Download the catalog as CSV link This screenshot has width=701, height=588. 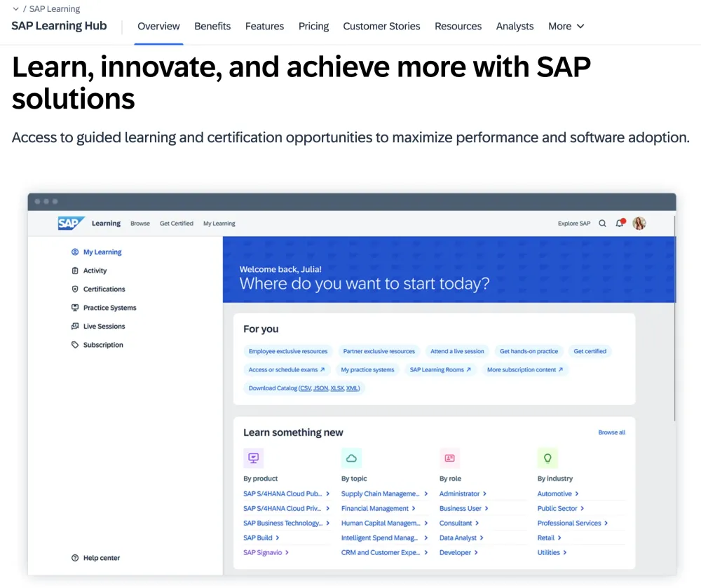[x=305, y=388]
